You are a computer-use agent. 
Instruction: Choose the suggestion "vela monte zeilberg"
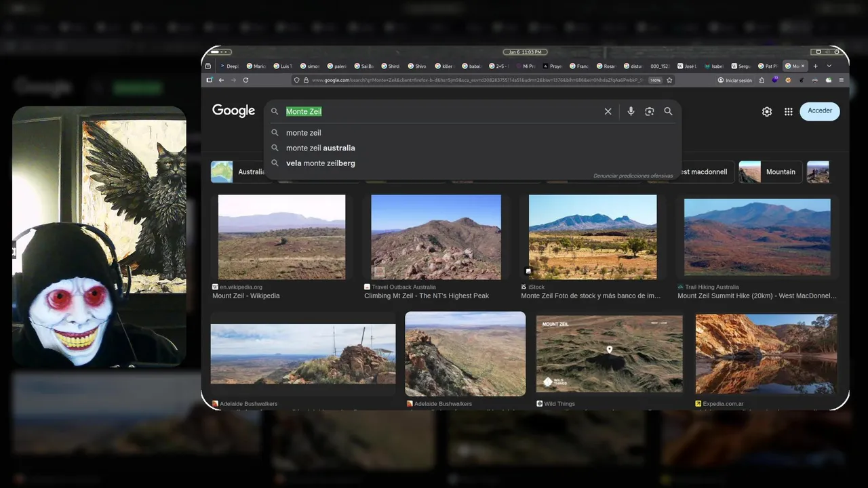[x=473, y=163]
